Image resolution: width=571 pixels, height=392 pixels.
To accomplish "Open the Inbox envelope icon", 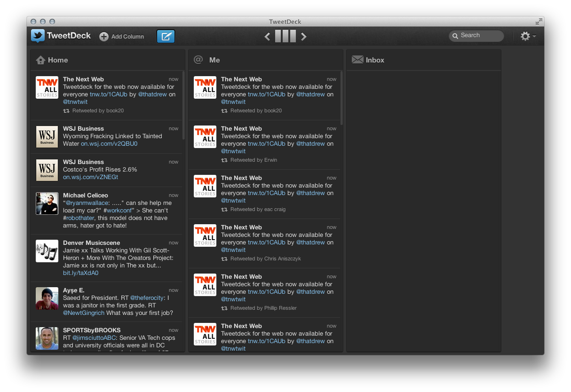I will 357,59.
